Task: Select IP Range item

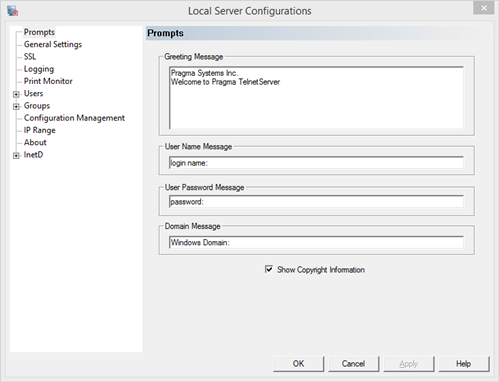Action: coord(39,130)
